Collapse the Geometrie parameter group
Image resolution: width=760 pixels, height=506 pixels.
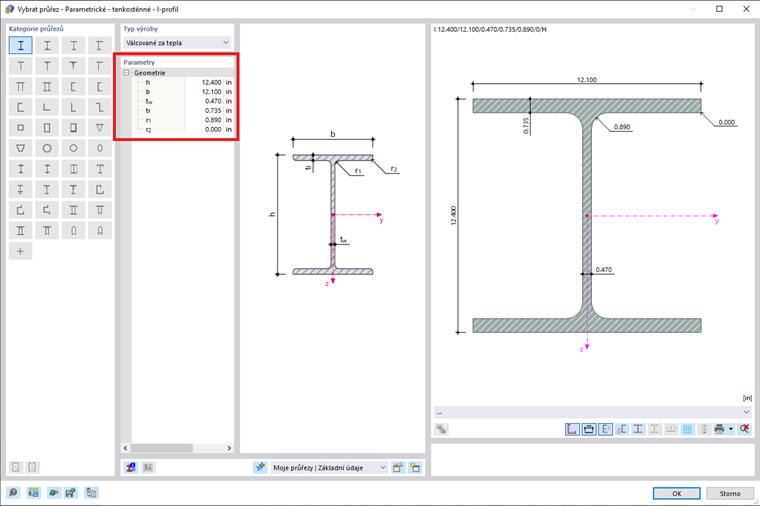[126, 73]
